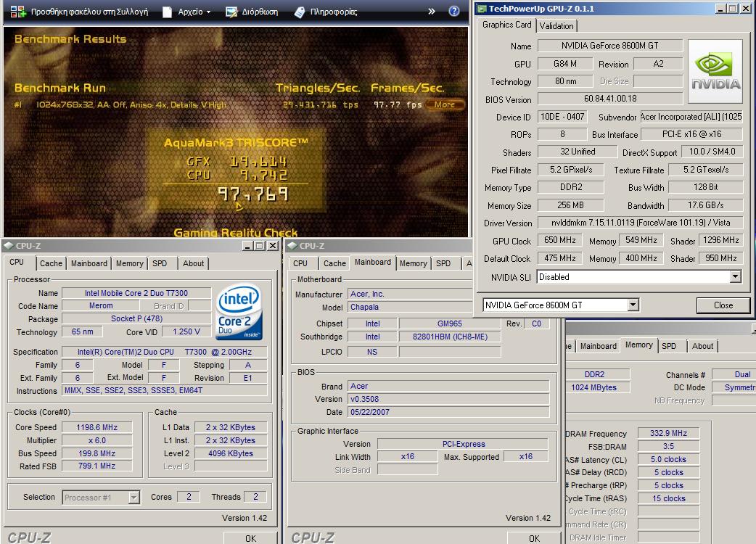Click the Close button in GPU-Z
This screenshot has width=756, height=544.
(723, 305)
